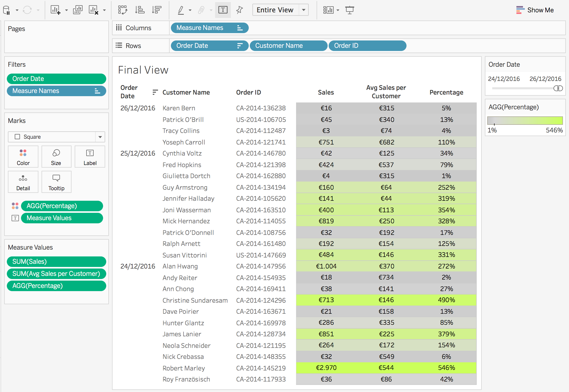Click the Clear Sheet icon
Screen dimensions: 569x392
(93, 10)
